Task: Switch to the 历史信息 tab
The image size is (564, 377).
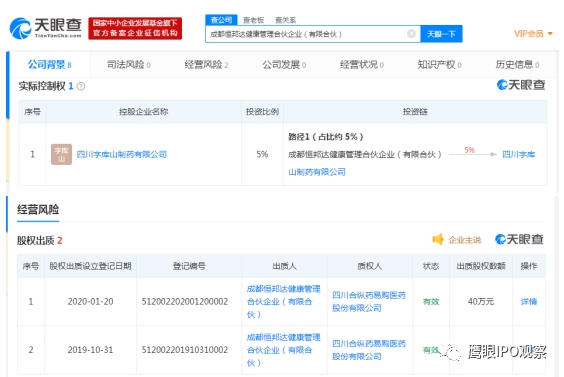Action: click(x=517, y=65)
